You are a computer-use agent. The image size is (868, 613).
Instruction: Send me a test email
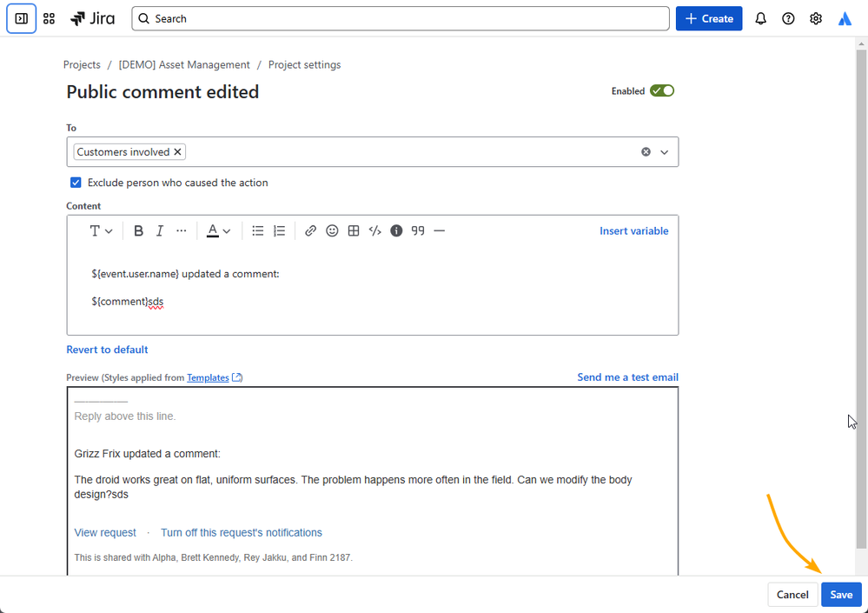(x=627, y=377)
